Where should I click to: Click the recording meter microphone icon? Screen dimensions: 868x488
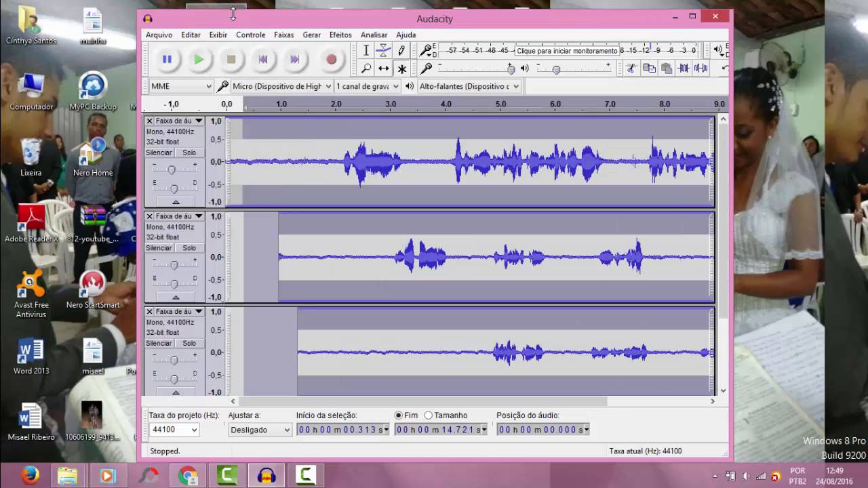(x=426, y=50)
